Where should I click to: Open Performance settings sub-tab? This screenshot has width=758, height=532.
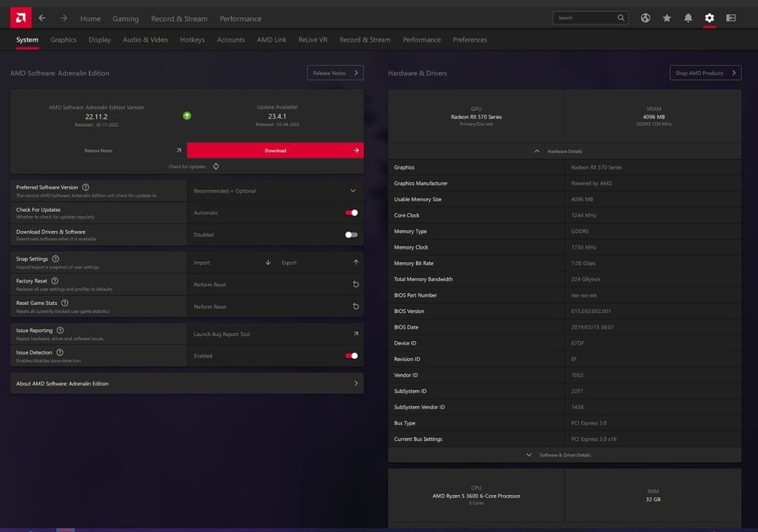421,40
